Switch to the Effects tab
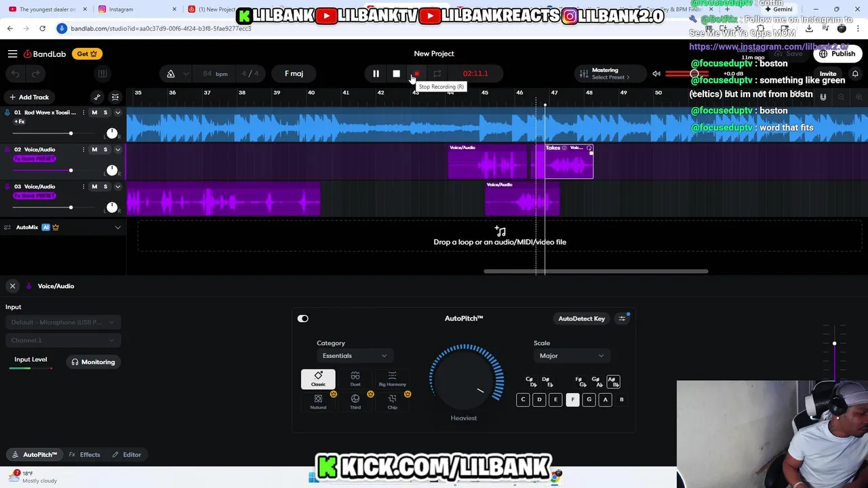 pyautogui.click(x=85, y=455)
